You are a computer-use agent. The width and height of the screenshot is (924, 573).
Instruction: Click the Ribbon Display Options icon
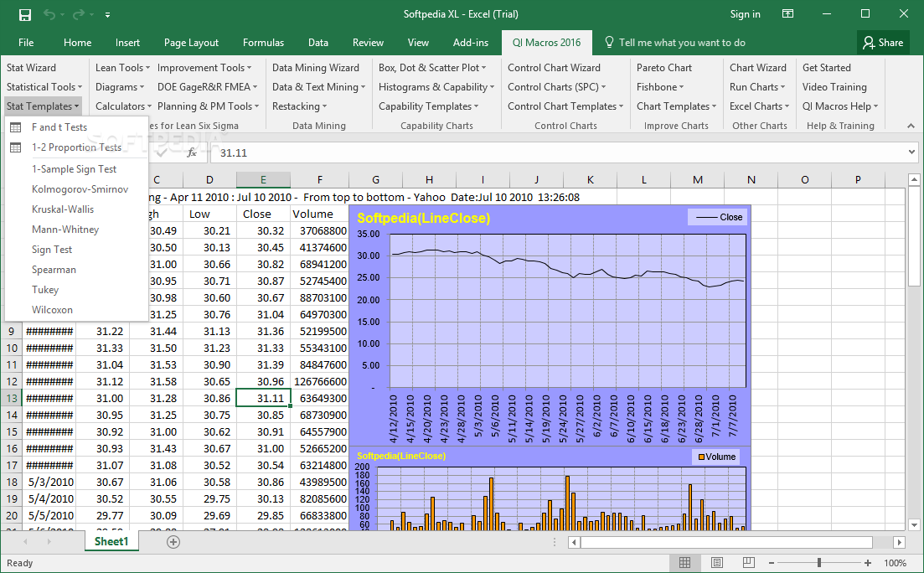click(x=788, y=14)
